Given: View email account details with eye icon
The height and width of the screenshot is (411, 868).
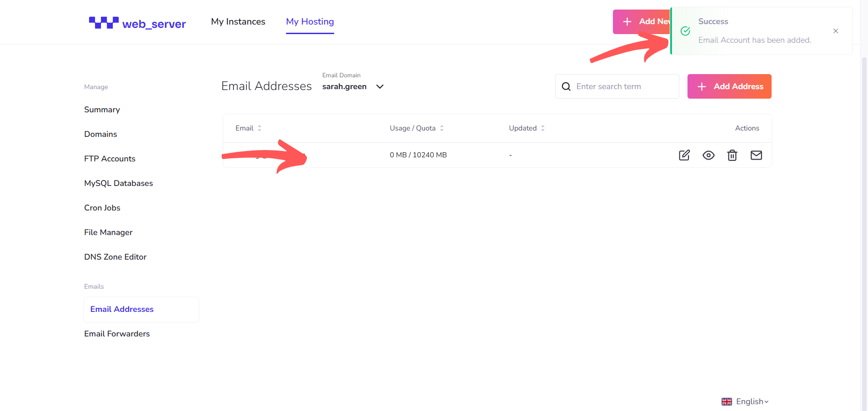Looking at the screenshot, I should pos(708,155).
